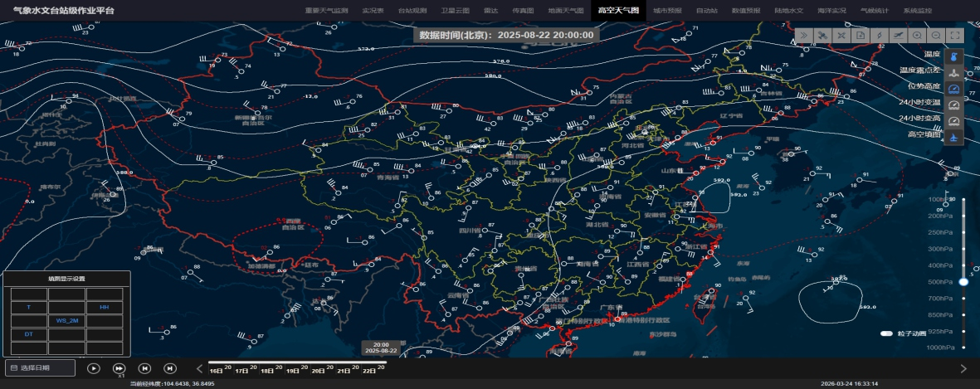This screenshot has width=980, height=389.
Task: Open the 海洋实况 tab
Action: [x=831, y=12]
